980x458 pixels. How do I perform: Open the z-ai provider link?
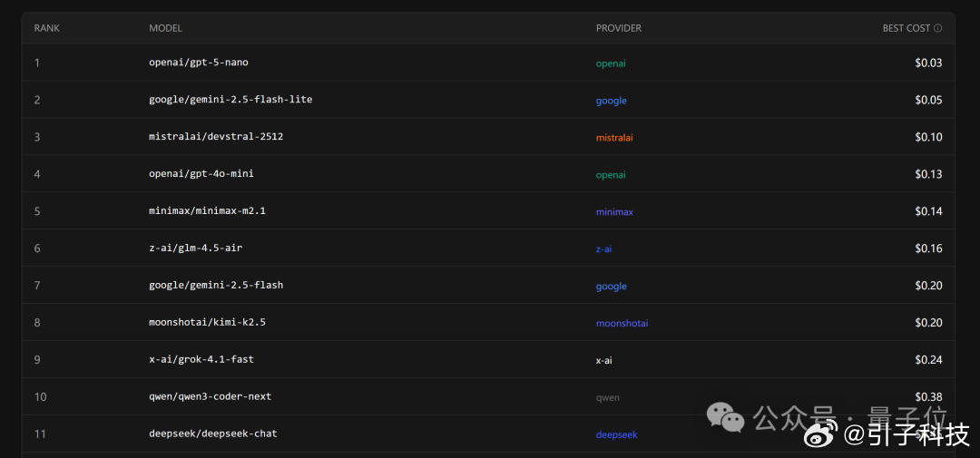(x=603, y=248)
